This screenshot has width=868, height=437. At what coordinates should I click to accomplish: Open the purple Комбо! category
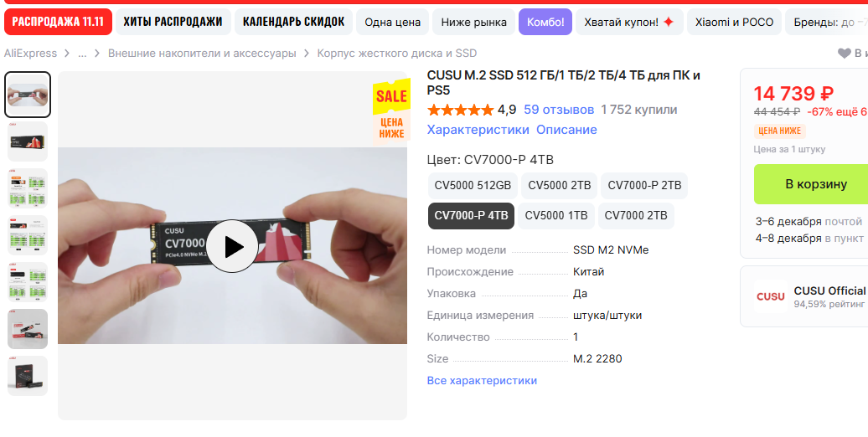coord(545,22)
